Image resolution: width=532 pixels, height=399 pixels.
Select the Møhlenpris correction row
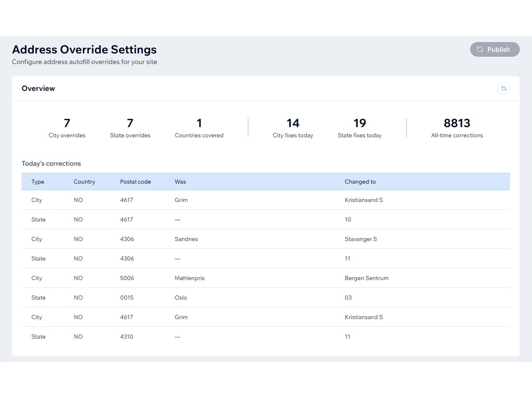[266, 278]
